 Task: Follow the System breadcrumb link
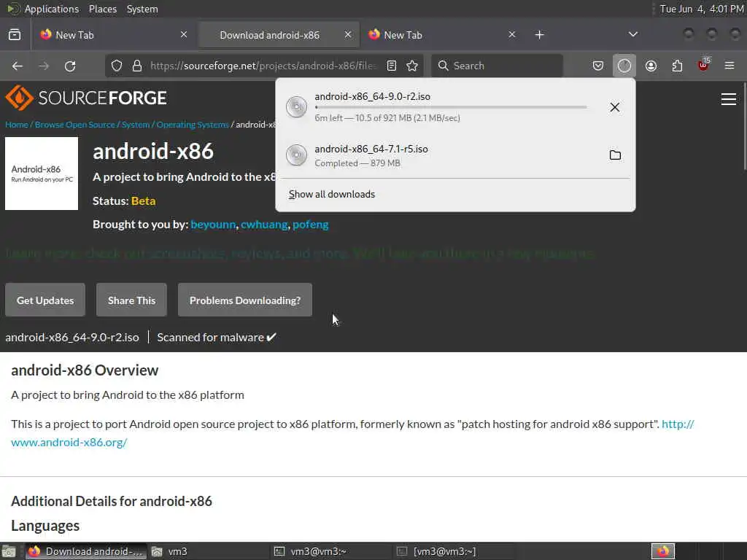(x=136, y=125)
